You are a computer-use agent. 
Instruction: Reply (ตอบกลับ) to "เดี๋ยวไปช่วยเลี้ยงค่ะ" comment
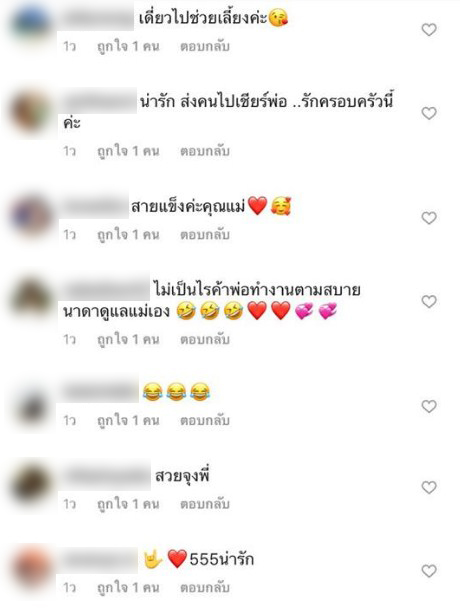[205, 46]
